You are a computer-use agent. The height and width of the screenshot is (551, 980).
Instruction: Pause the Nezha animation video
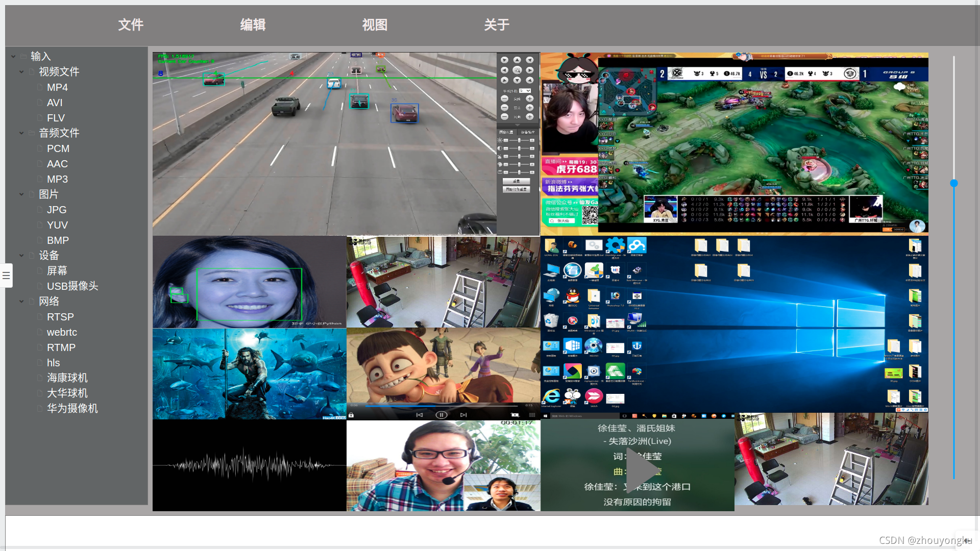[442, 415]
